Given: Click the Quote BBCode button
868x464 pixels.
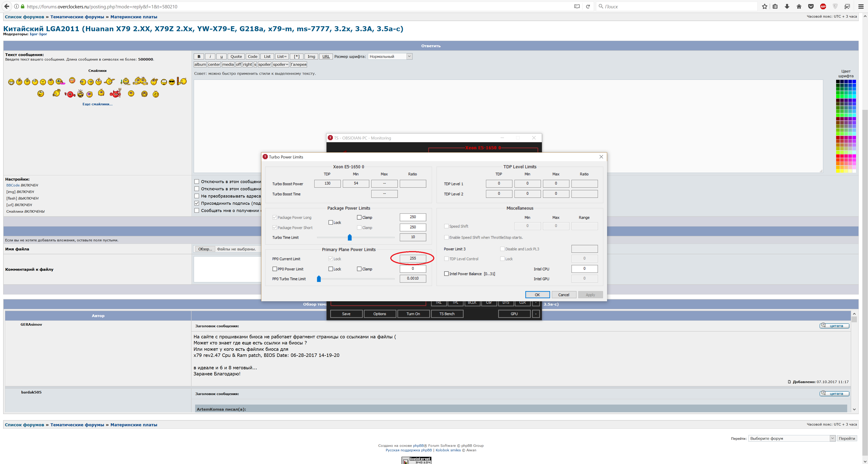Looking at the screenshot, I should click(236, 57).
